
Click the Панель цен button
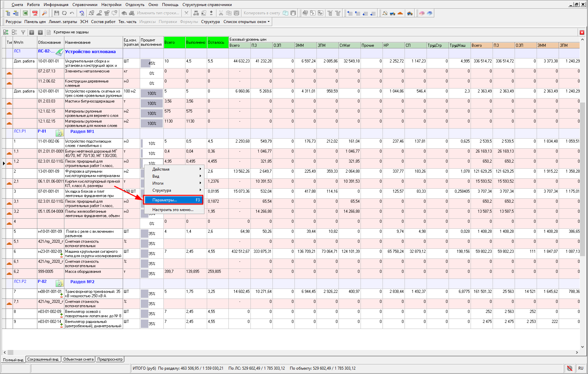(35, 22)
